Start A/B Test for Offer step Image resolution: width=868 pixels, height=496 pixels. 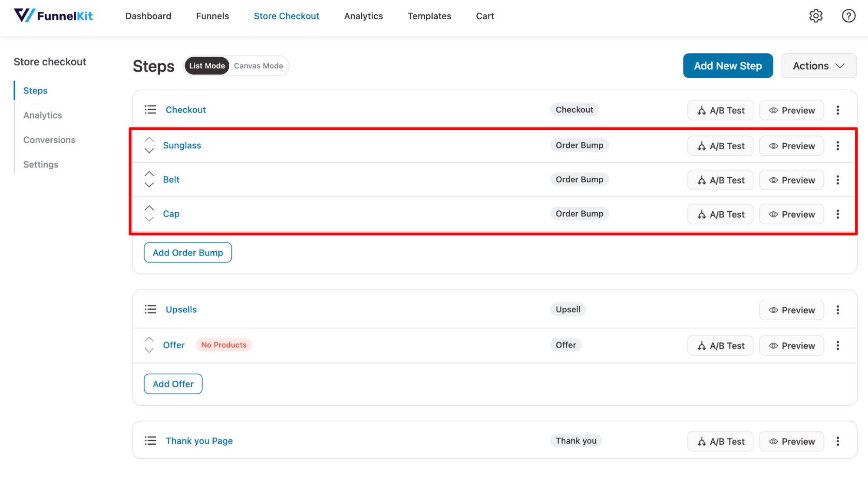720,346
